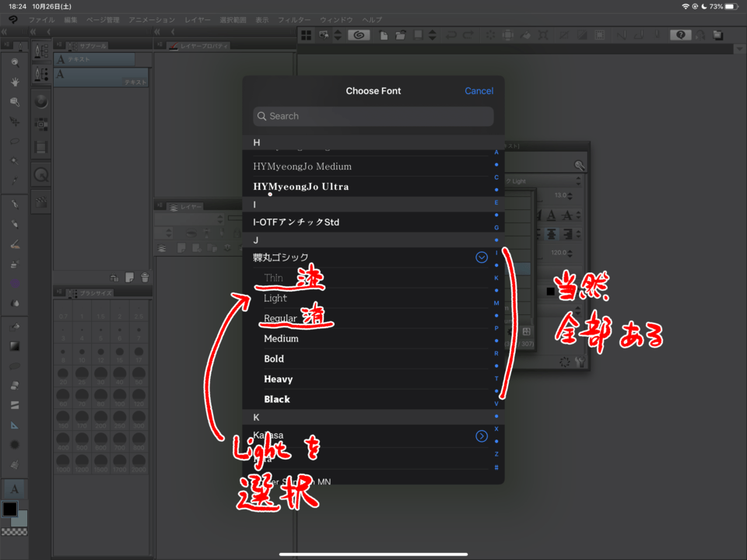Select the Hand move tool
747x560 pixels.
[15, 82]
